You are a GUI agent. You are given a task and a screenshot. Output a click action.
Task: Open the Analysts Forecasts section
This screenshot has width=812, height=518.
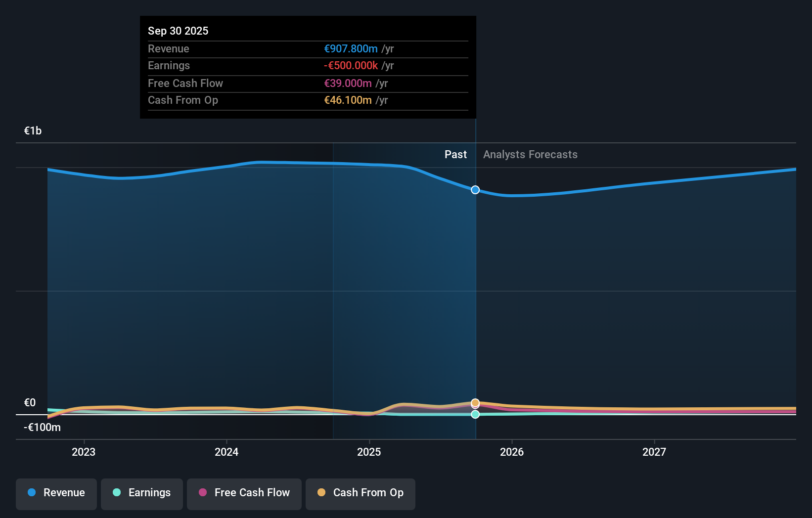(530, 154)
